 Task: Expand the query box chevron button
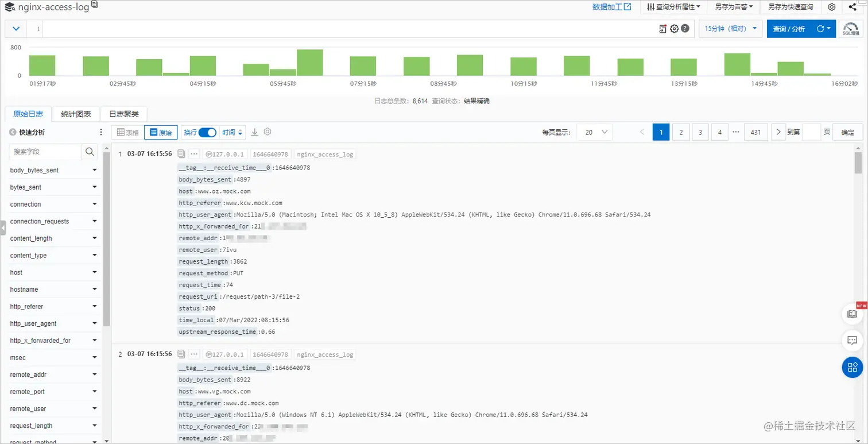[x=15, y=29]
